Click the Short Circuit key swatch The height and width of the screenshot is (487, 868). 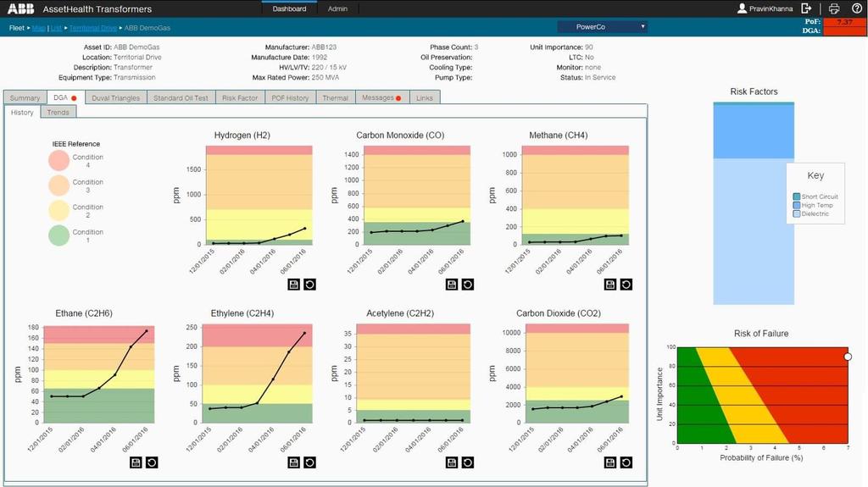tap(797, 196)
